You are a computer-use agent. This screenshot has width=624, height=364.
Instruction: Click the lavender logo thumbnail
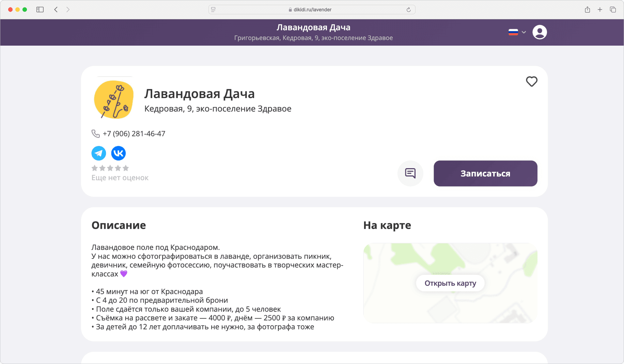click(113, 99)
